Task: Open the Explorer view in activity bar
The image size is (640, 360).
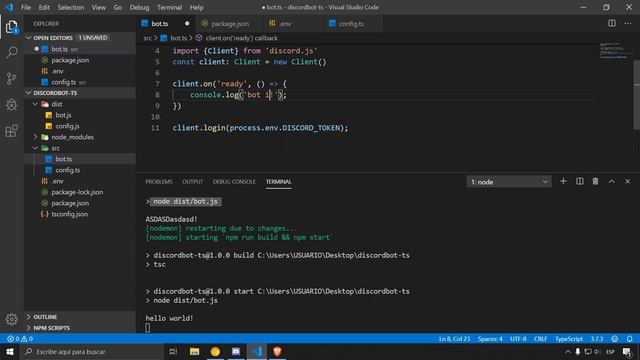Action: click(12, 27)
